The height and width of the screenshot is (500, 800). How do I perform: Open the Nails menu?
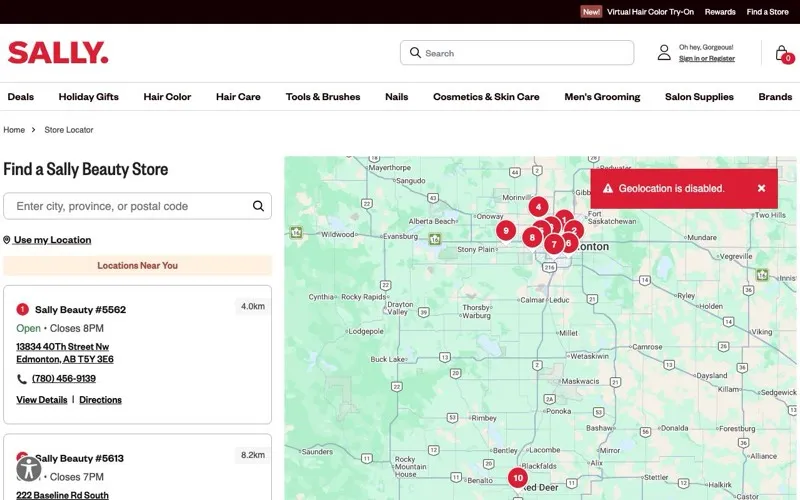pos(396,96)
